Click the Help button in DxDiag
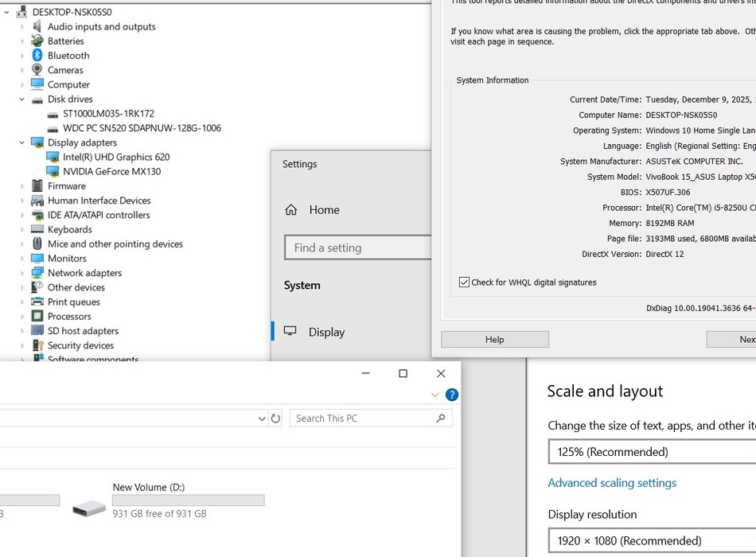Viewport: 756px width, 557px height. pyautogui.click(x=494, y=340)
